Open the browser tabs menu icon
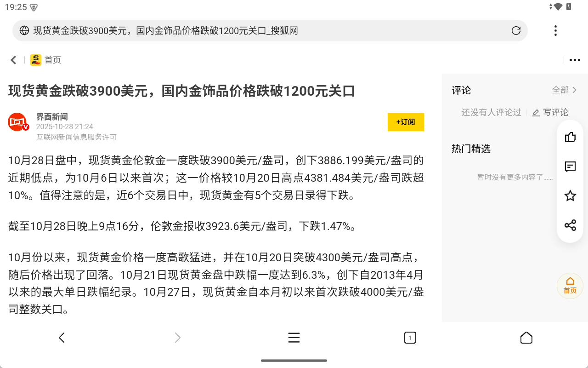The image size is (588, 368). [x=294, y=337]
